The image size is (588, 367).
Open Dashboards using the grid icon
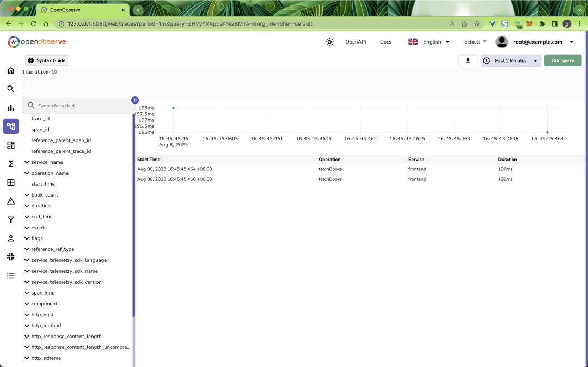pos(10,145)
